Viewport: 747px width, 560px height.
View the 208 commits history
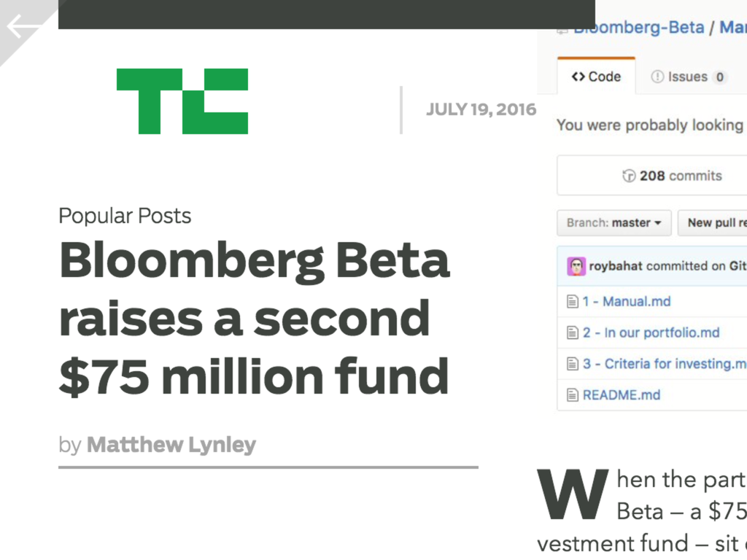tap(680, 176)
